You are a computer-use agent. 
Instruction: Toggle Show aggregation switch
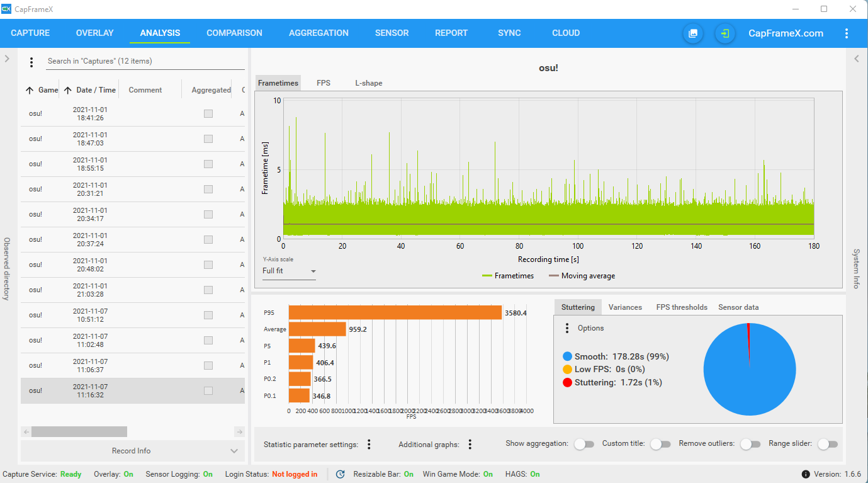pos(583,445)
